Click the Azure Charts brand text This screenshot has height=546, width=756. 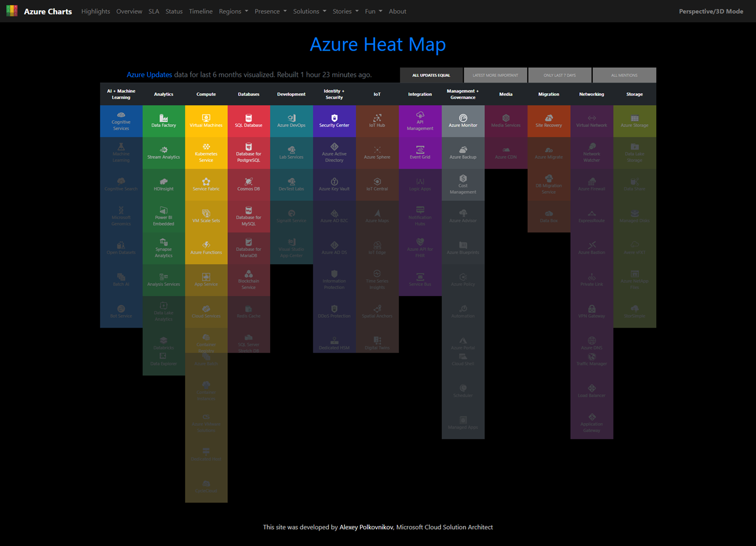tap(48, 11)
